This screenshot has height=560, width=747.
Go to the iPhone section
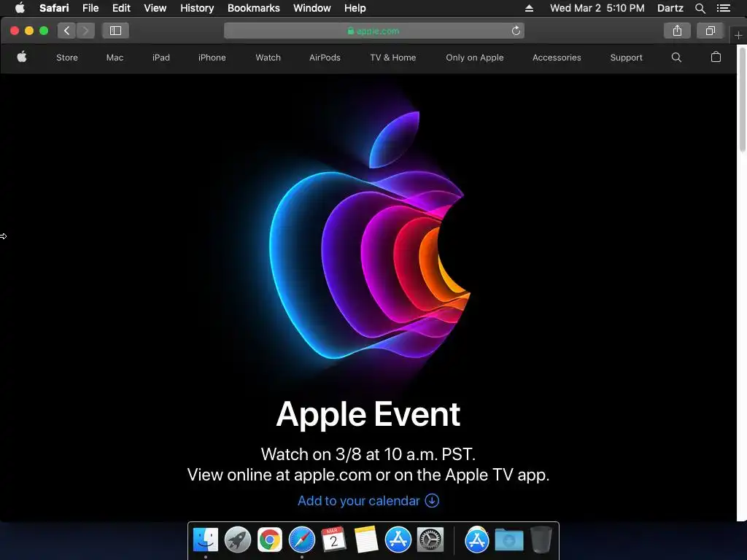click(x=212, y=58)
